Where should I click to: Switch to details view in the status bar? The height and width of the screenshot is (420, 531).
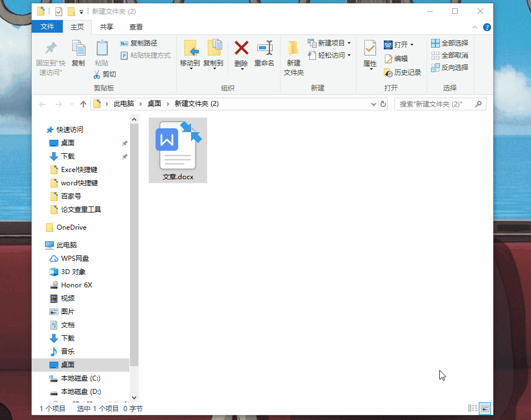(472, 408)
